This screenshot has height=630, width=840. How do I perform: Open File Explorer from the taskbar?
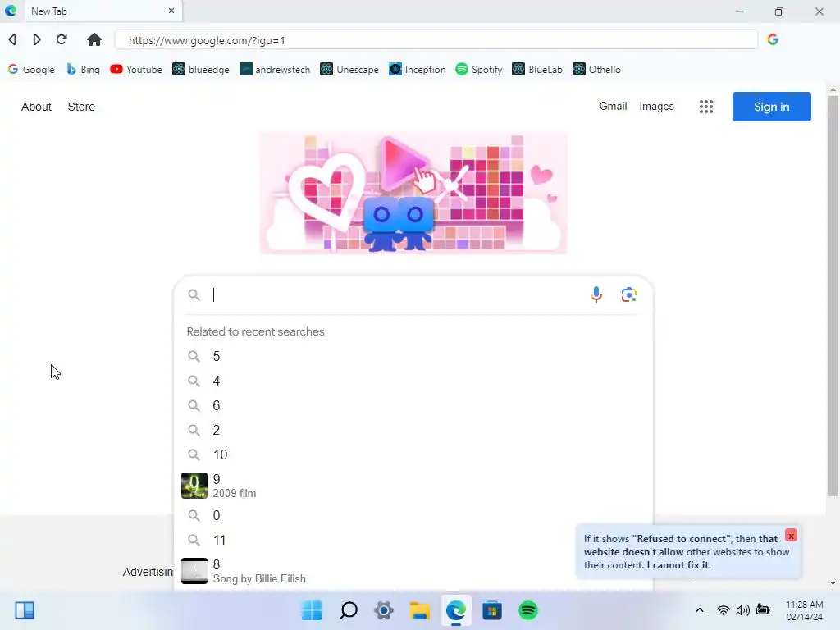pyautogui.click(x=420, y=610)
